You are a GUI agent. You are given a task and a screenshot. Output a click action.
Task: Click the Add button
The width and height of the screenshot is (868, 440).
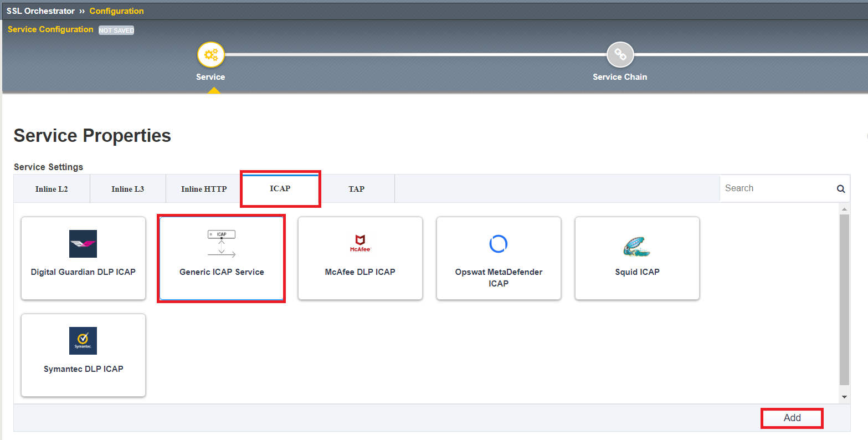point(792,418)
